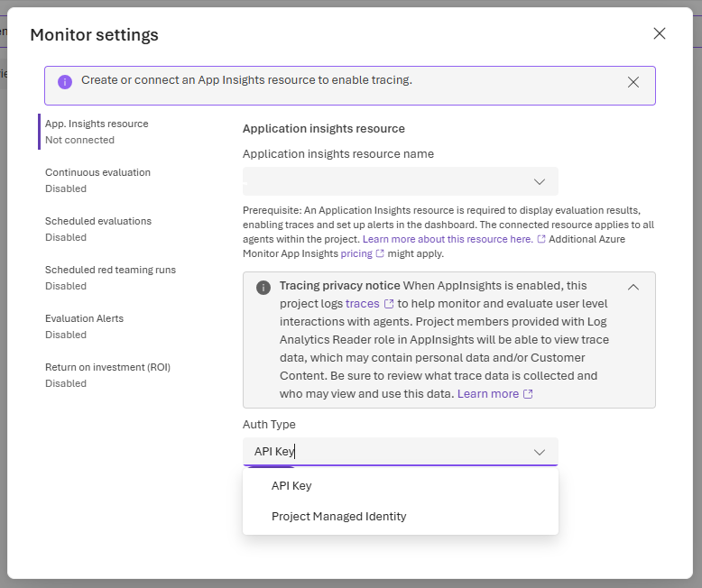
Task: Close the Monitor settings dialog
Action: point(659,33)
